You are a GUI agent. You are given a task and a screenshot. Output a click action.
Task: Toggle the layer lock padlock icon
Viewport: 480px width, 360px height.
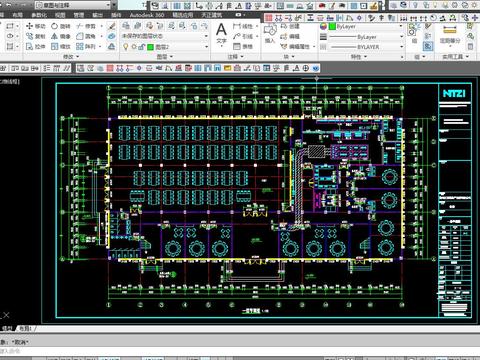click(x=141, y=47)
